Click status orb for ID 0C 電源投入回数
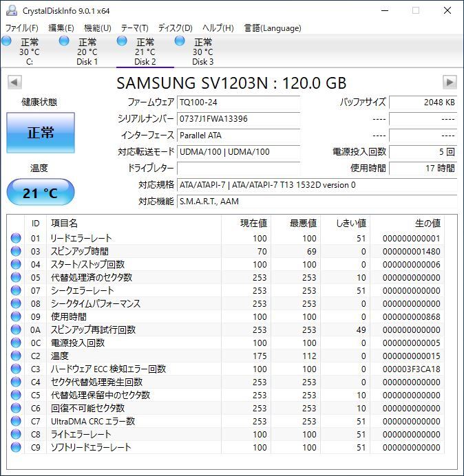This screenshot has width=464, height=476. point(16,343)
